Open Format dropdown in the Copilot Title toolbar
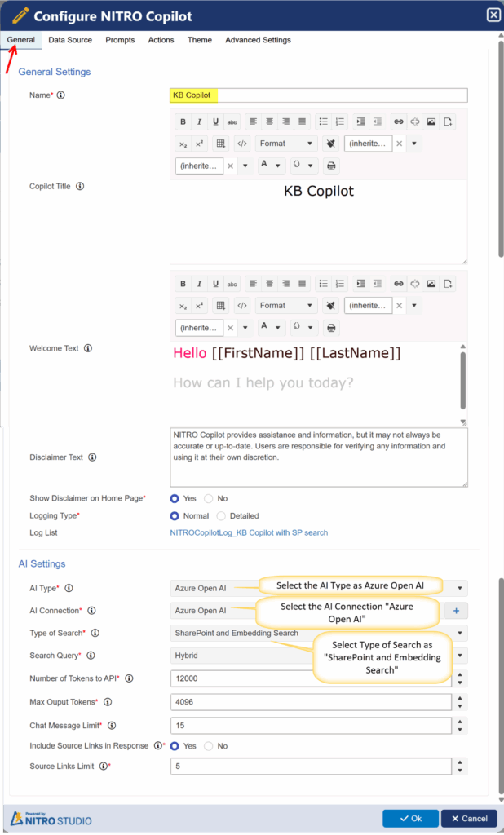Screen dimensions: 504x835 (286, 144)
